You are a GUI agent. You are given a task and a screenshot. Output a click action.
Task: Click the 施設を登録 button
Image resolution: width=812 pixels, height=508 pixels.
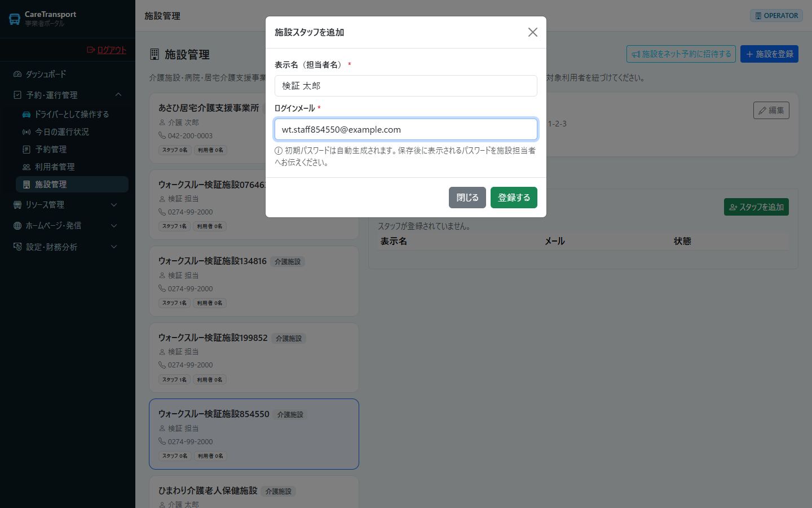coord(769,54)
